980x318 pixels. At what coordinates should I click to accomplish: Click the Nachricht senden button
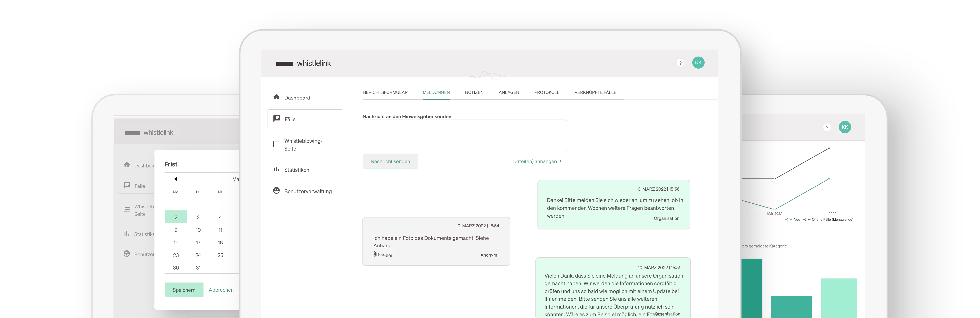[x=390, y=161]
